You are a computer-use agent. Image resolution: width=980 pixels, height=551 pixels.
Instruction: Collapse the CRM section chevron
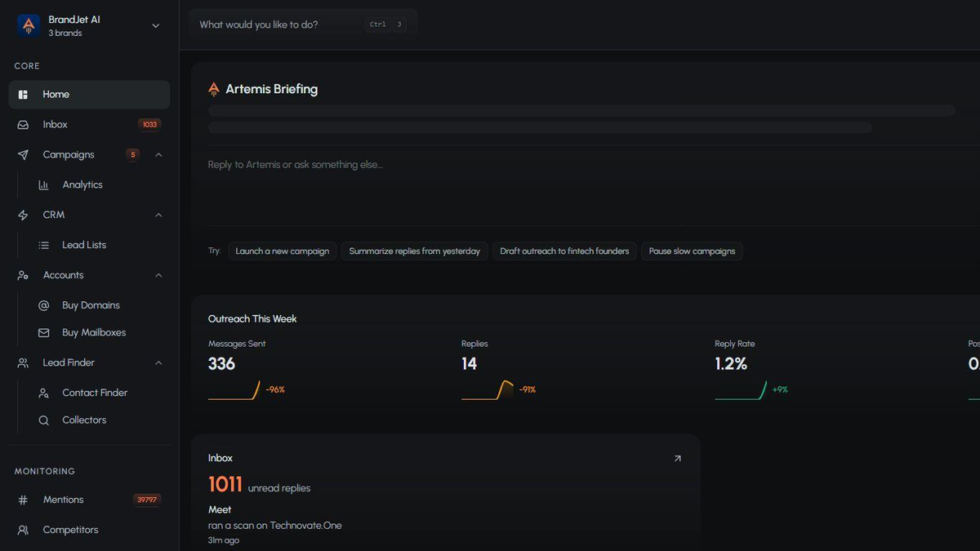[x=158, y=216]
